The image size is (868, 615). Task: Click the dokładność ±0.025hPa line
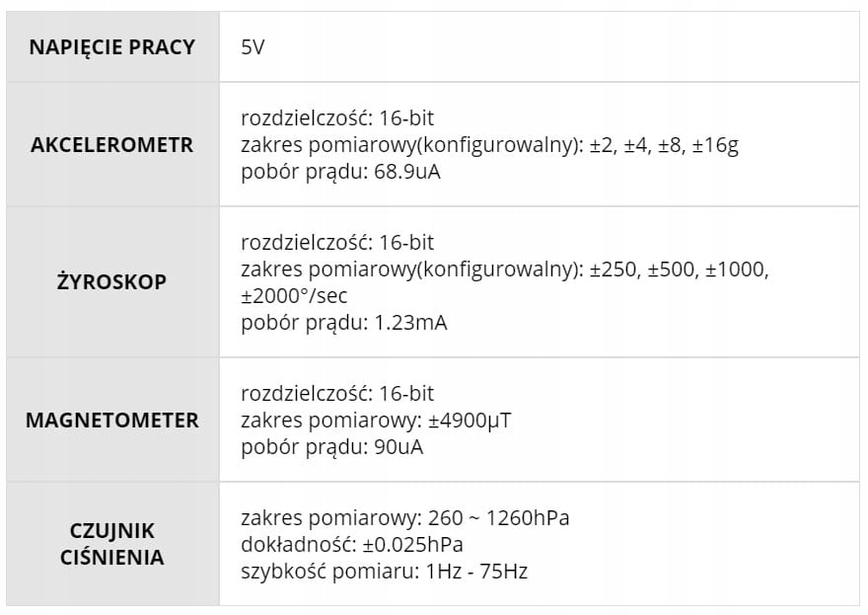click(352, 545)
